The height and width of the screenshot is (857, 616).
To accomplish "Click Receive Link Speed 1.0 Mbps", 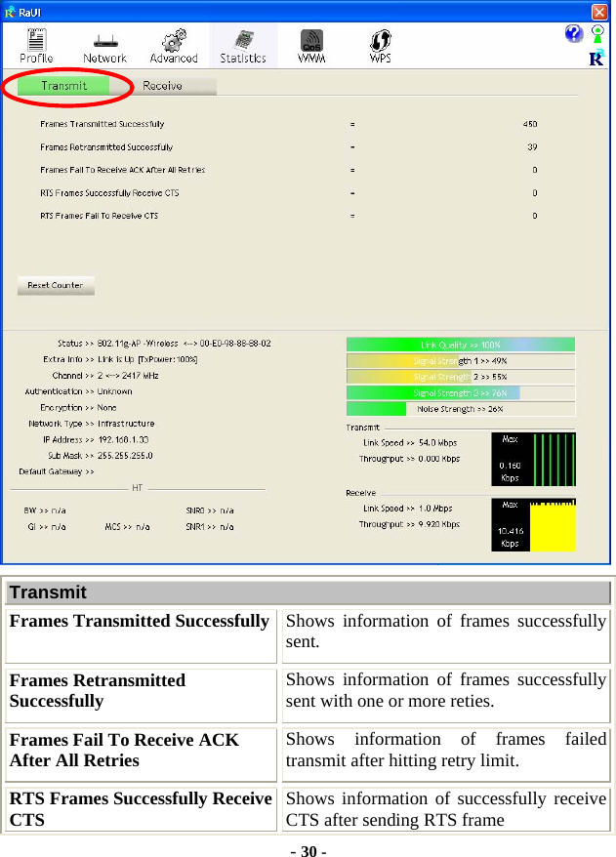I will (x=408, y=509).
